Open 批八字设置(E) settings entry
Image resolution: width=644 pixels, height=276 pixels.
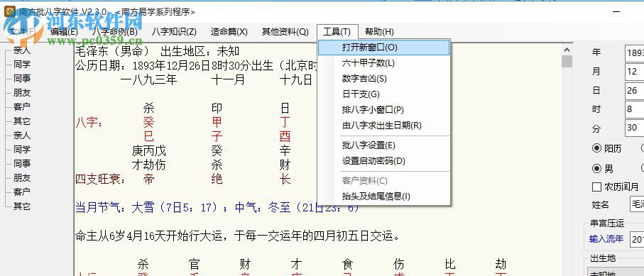tap(384, 145)
